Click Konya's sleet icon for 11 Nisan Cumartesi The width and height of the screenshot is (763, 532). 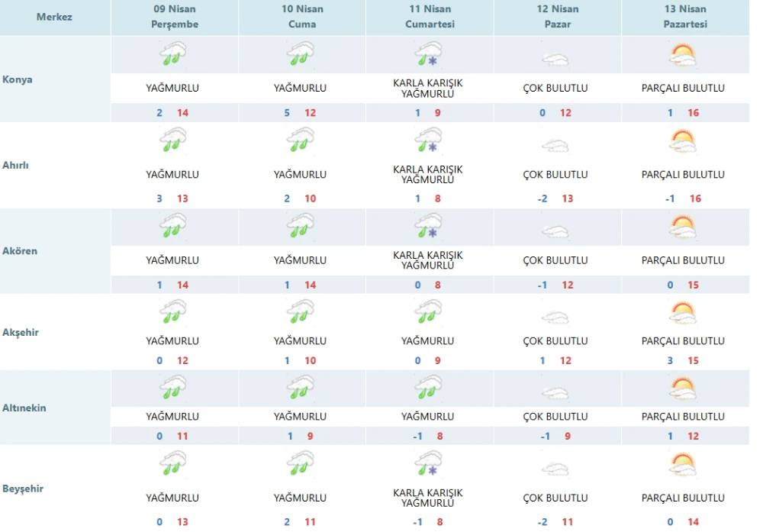[x=429, y=55]
